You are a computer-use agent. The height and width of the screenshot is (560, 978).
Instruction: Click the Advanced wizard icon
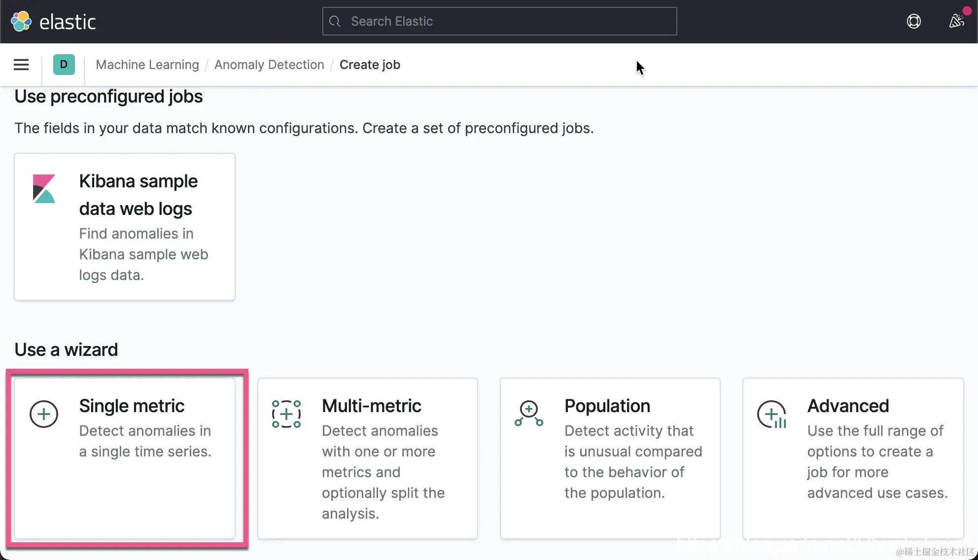click(771, 415)
